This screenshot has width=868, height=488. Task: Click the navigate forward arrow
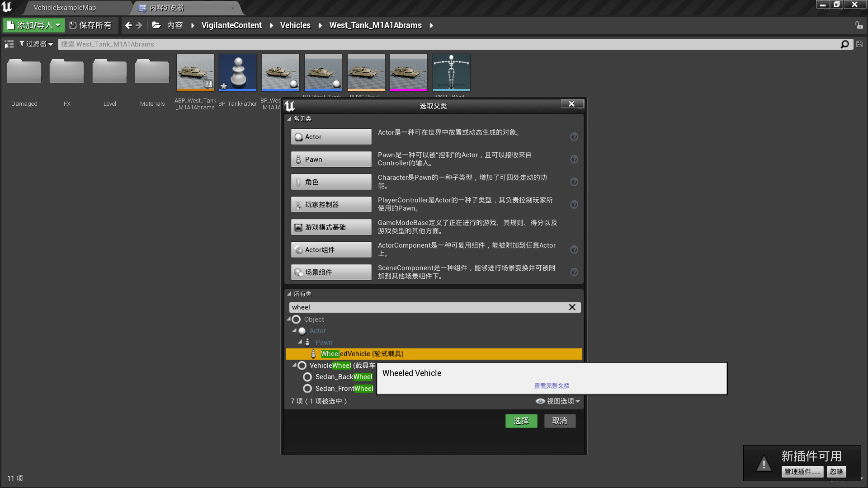pos(139,25)
